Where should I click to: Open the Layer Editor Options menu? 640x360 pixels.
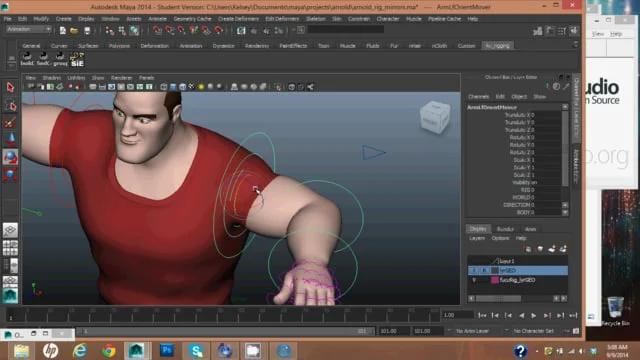point(500,238)
